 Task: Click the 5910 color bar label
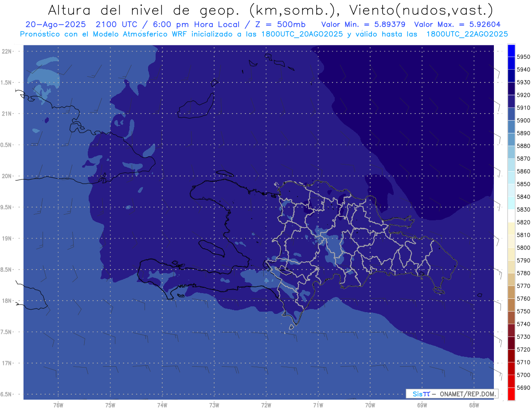tap(524, 107)
